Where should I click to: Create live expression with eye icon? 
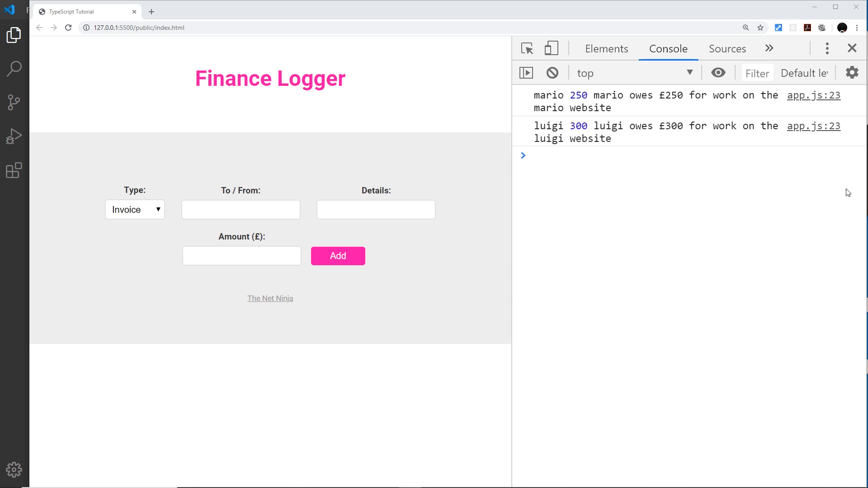718,73
